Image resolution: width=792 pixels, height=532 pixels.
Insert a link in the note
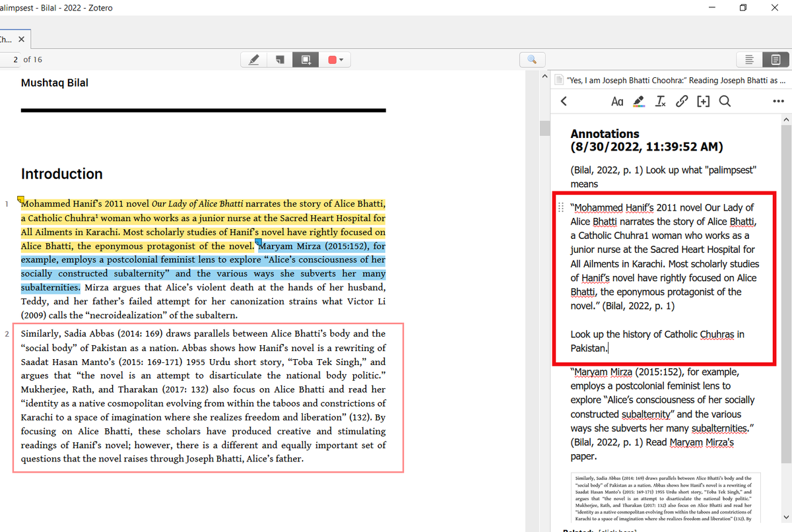click(x=682, y=101)
